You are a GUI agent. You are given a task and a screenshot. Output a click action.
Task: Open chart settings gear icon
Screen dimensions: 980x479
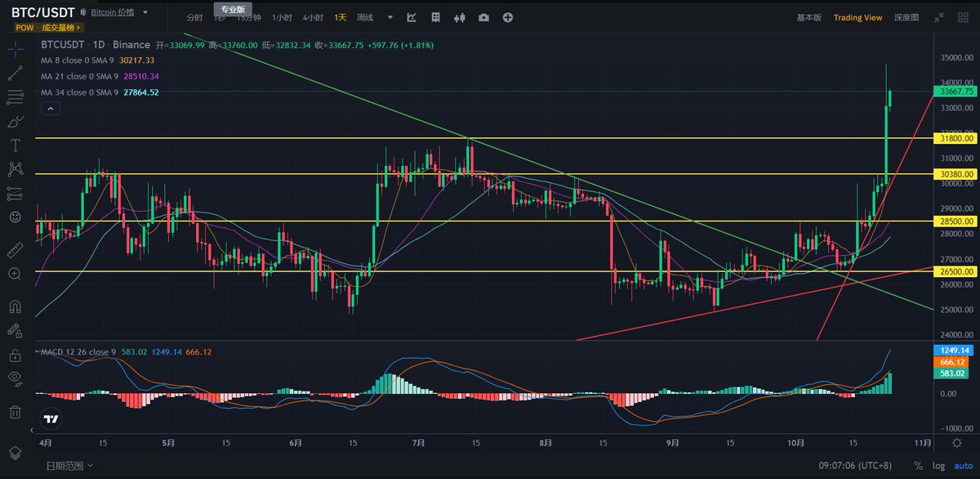click(956, 441)
